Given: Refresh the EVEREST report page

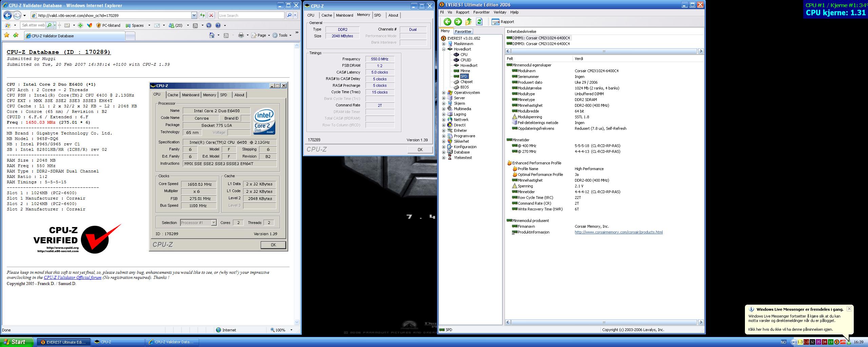Looking at the screenshot, I should (x=479, y=22).
